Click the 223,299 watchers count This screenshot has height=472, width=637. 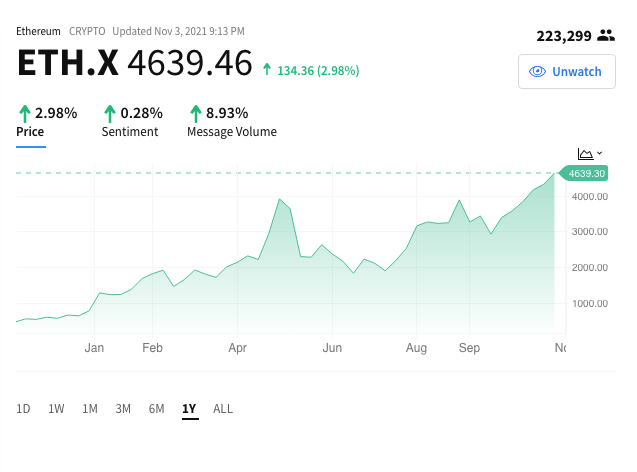(564, 36)
